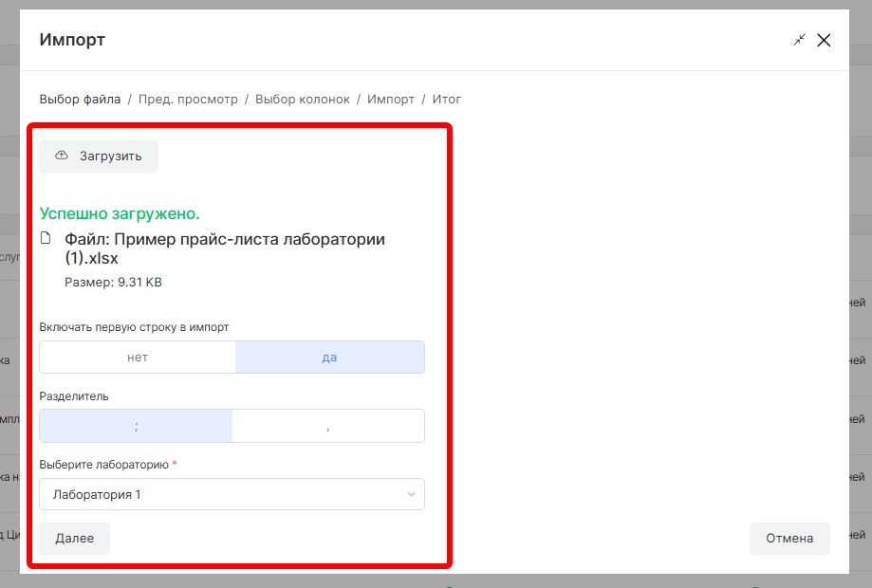
Task: Click the 'Размер: 9.31 KB' file size text
Action: (x=114, y=282)
